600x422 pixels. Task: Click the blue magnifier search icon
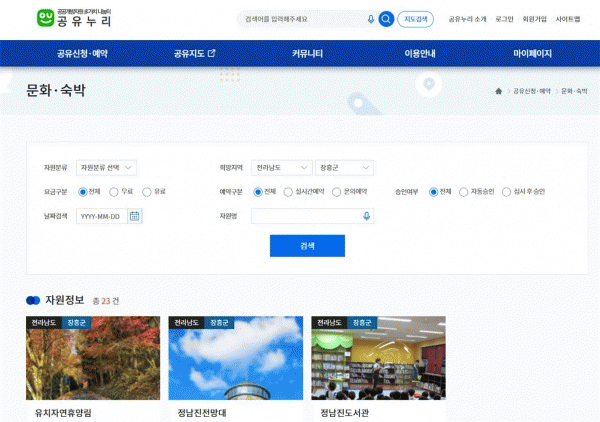pyautogui.click(x=386, y=19)
